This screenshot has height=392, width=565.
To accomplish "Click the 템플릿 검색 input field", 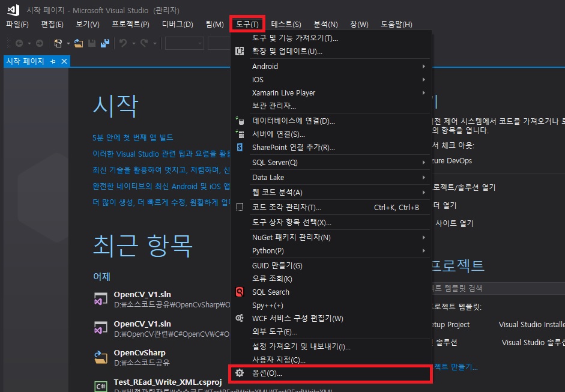I will [498, 288].
